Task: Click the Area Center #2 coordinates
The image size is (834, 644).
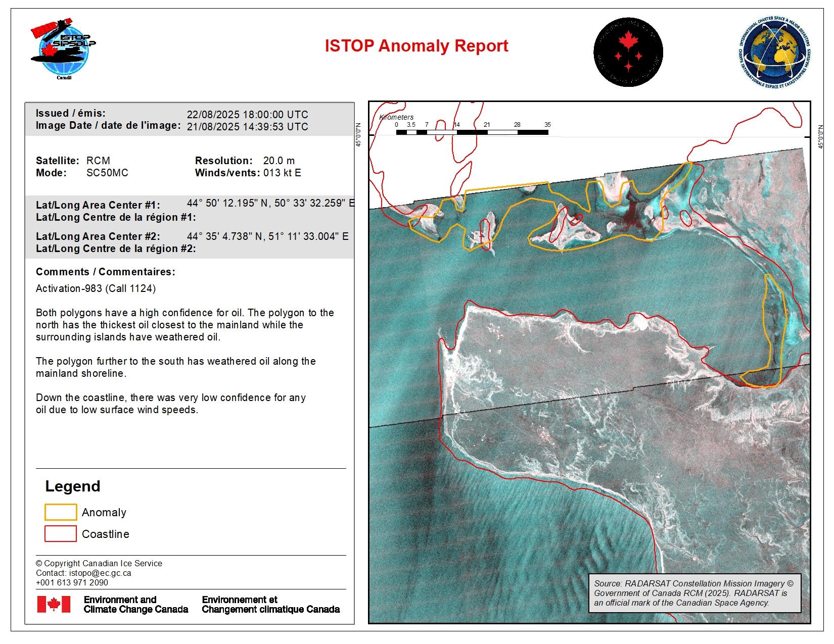Action: pos(267,236)
